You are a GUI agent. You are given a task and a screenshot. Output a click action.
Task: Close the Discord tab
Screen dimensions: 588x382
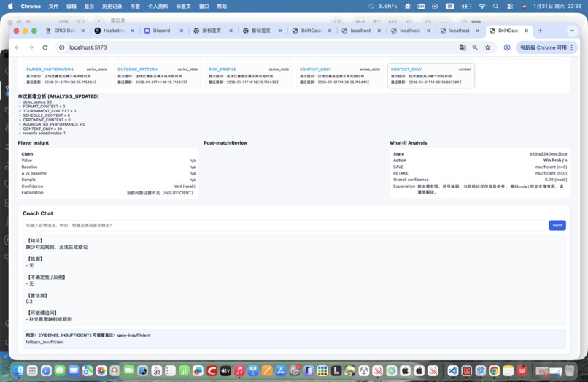(182, 31)
